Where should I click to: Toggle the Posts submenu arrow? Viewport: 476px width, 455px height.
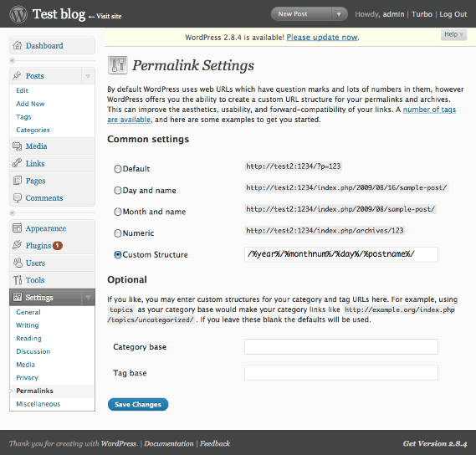88,76
